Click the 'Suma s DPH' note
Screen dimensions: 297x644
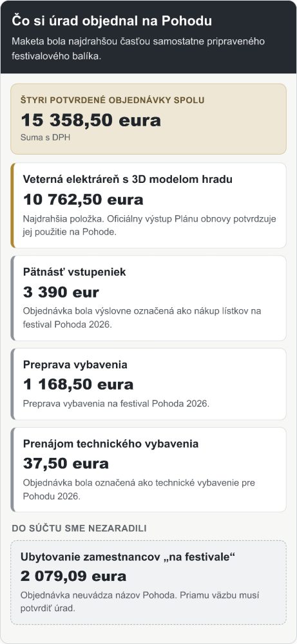[x=45, y=138]
